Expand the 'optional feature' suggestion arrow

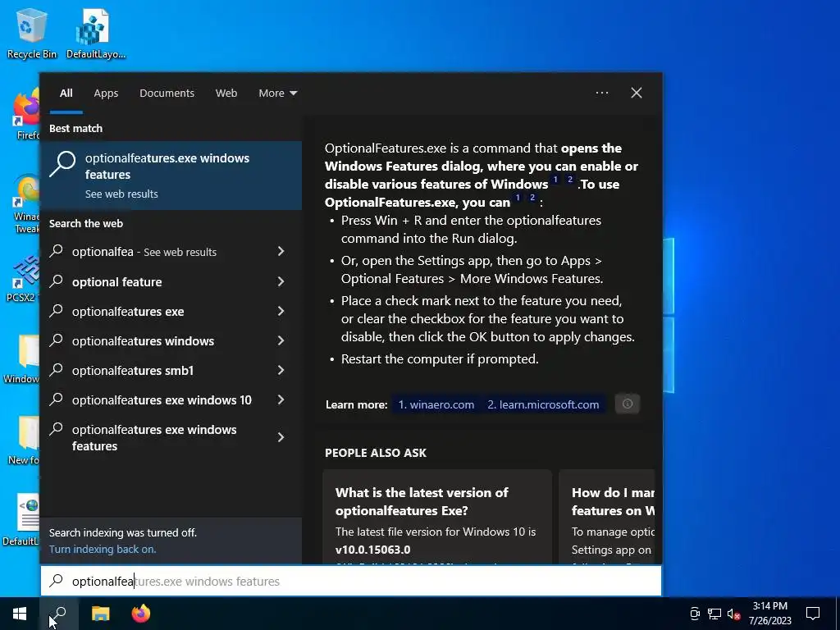tap(281, 281)
